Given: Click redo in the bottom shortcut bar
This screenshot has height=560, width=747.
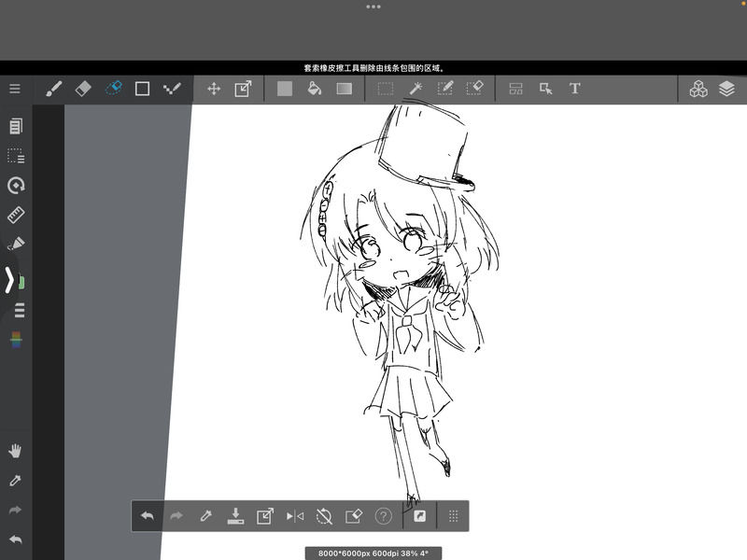Looking at the screenshot, I should (176, 516).
